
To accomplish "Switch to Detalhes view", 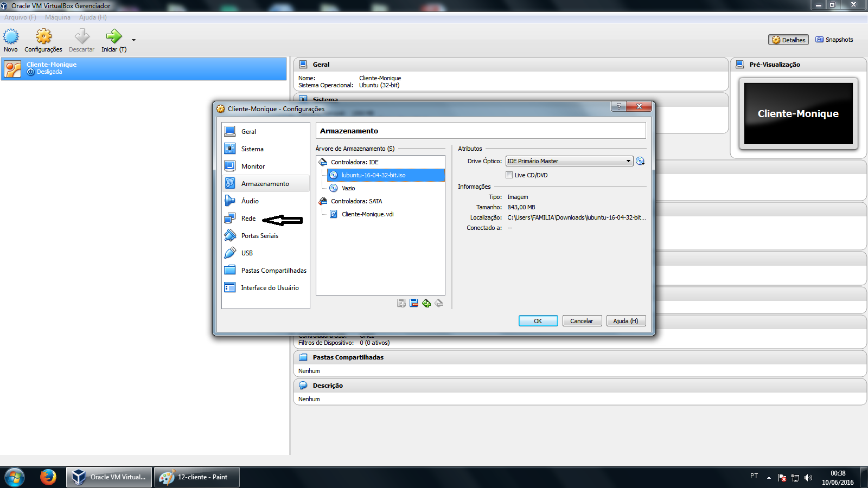I will tap(788, 40).
